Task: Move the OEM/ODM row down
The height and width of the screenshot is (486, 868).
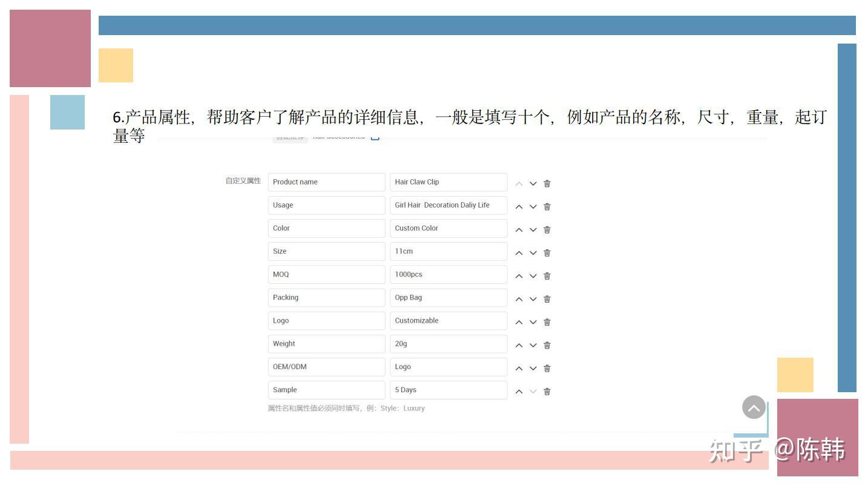Action: click(x=533, y=368)
